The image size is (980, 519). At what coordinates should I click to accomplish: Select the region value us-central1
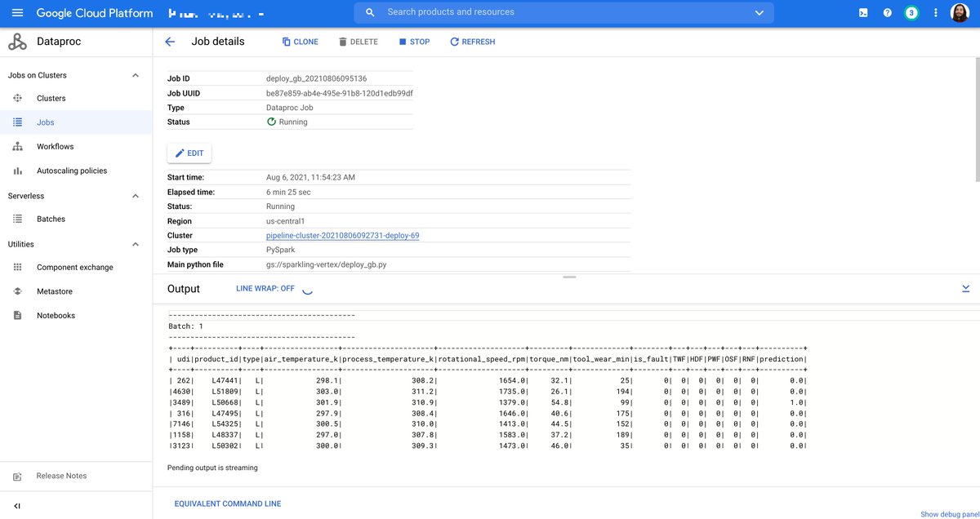[285, 221]
